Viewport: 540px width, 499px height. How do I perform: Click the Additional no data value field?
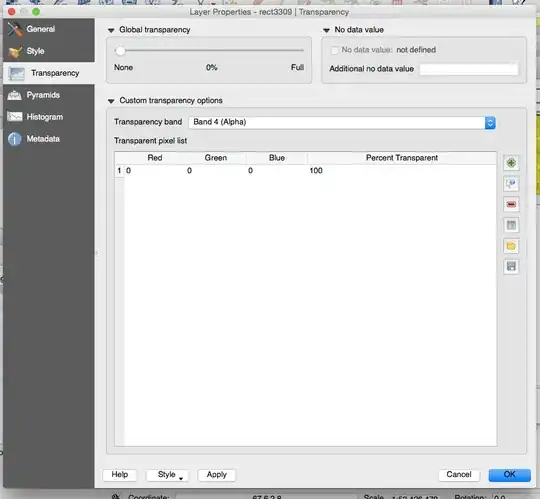point(469,69)
